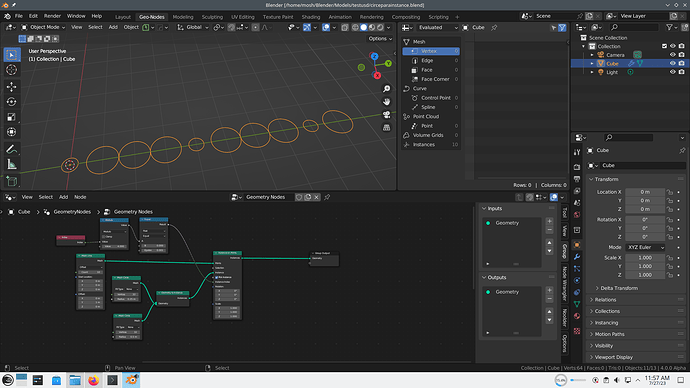Click the Select Box tool
Viewport: 690px width, 388px height.
pyautogui.click(x=11, y=55)
